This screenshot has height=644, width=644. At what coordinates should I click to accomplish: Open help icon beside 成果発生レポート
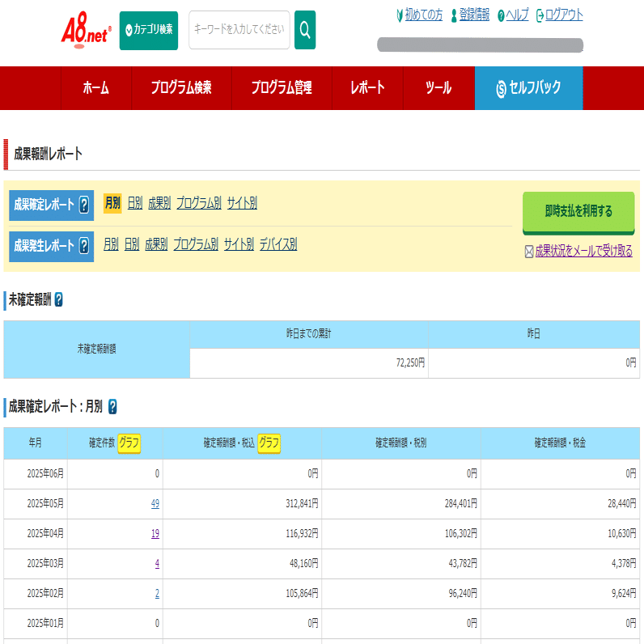[x=84, y=246]
